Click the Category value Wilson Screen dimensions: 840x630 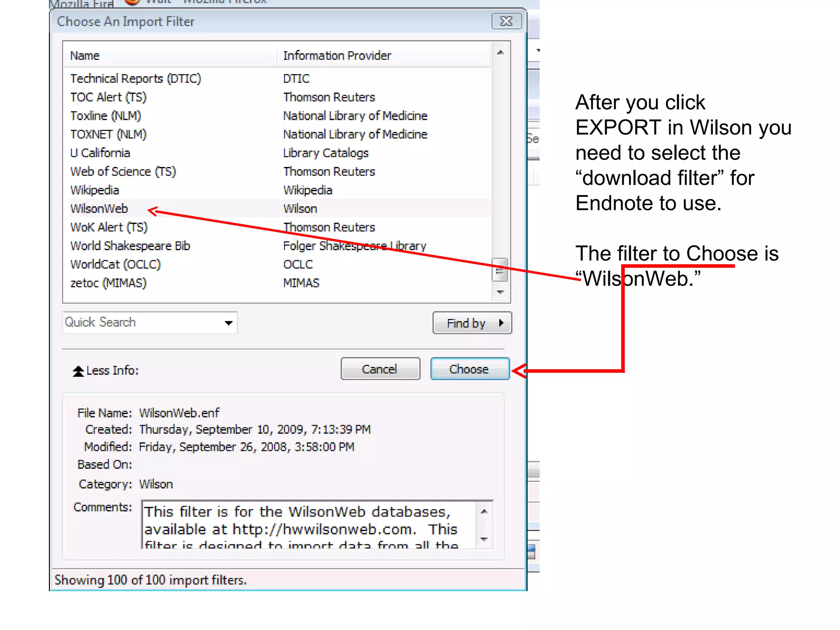(156, 484)
